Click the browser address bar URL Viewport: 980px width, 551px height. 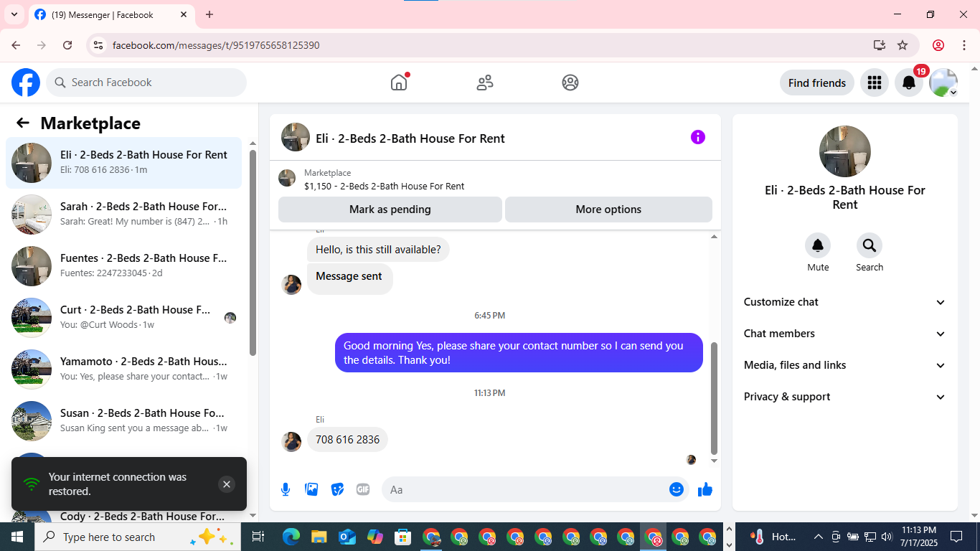coord(216,45)
